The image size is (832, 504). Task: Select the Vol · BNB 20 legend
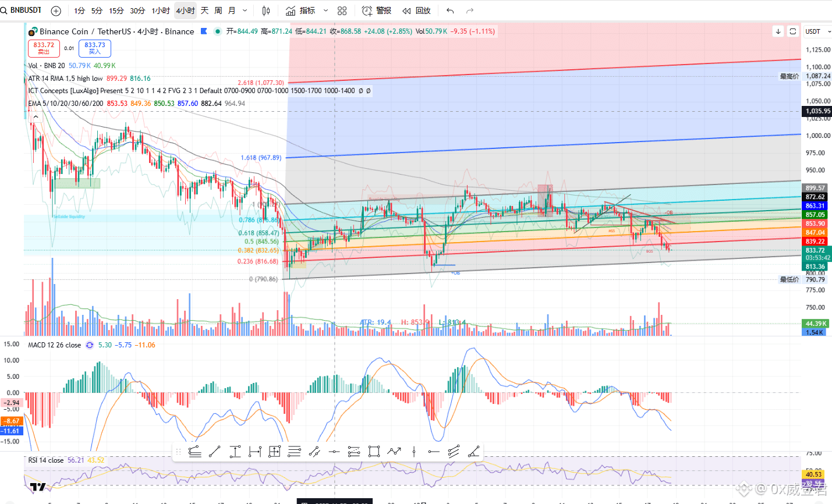(47, 66)
